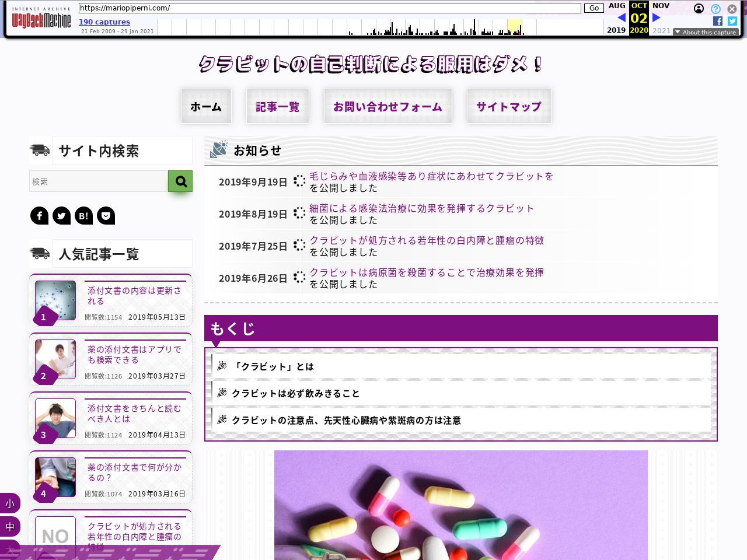Open the ホーム navigation tab
Viewport: 747px width, 560px height.
pyautogui.click(x=206, y=106)
